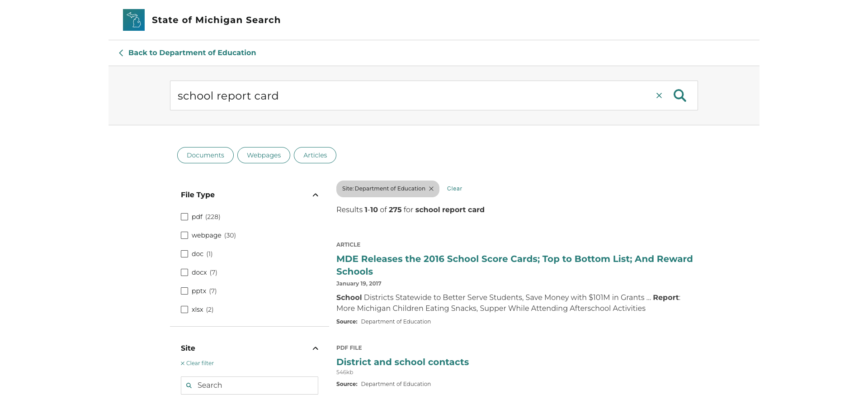Viewport: 868px width, 395px height.
Task: Select the Documents filter tab
Action: coord(205,155)
